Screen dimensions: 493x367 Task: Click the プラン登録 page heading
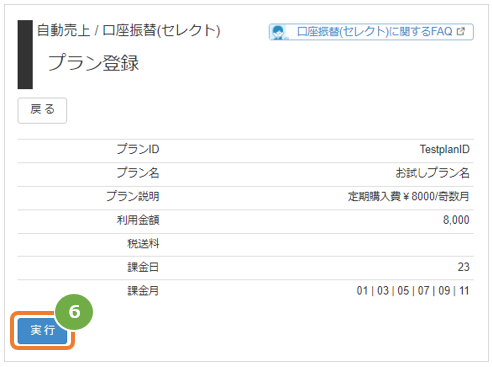93,63
